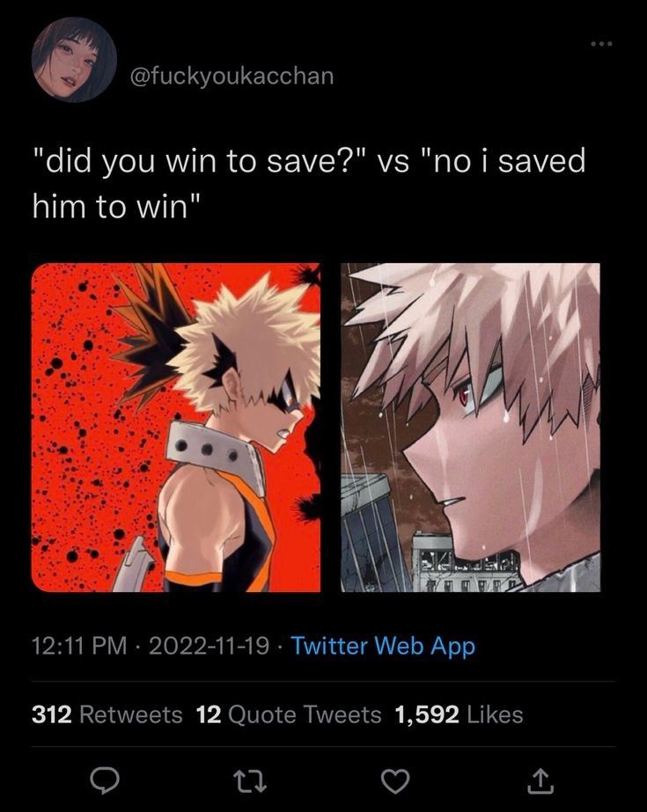The width and height of the screenshot is (647, 812).
Task: Click the 312 retweet count number
Action: [52, 714]
